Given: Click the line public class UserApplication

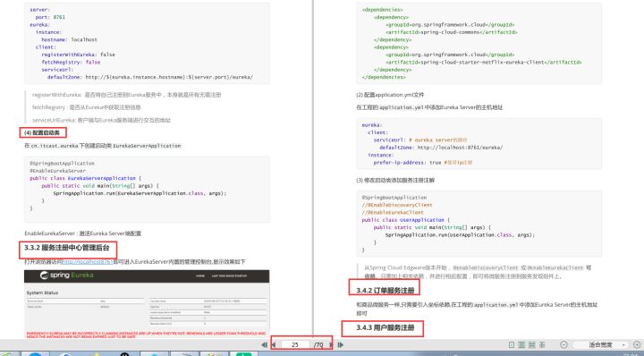Looking at the screenshot, I should click(406, 220).
